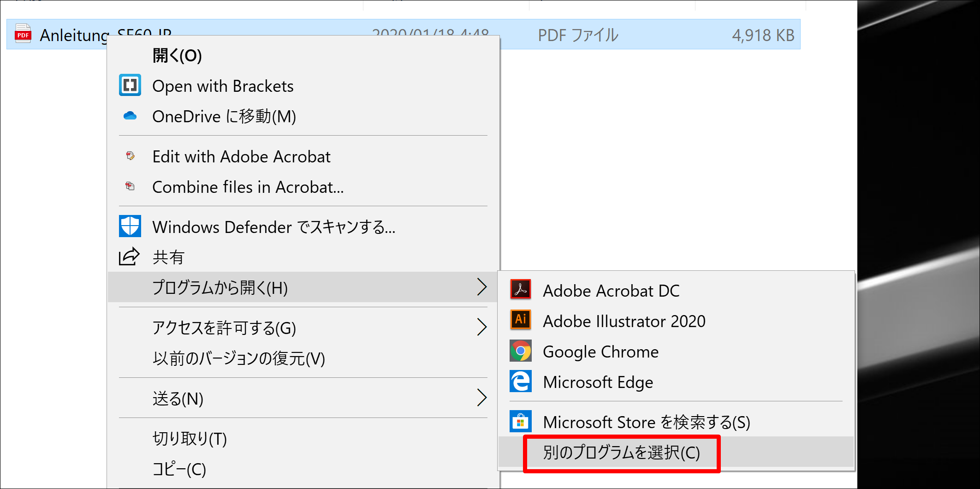
Task: Click the OneDrive cloud icon
Action: (130, 116)
